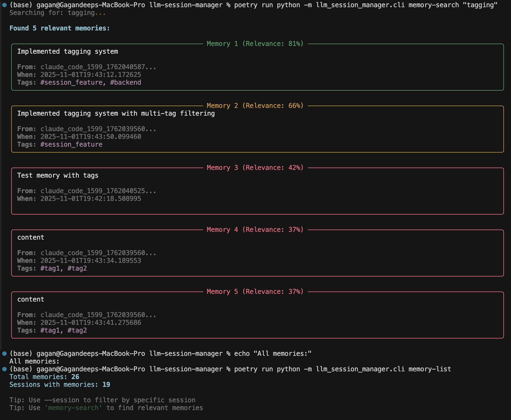The image size is (511, 420).
Task: Click 'Implemented tagging system with multi-tag filtering' text
Action: coord(116,113)
